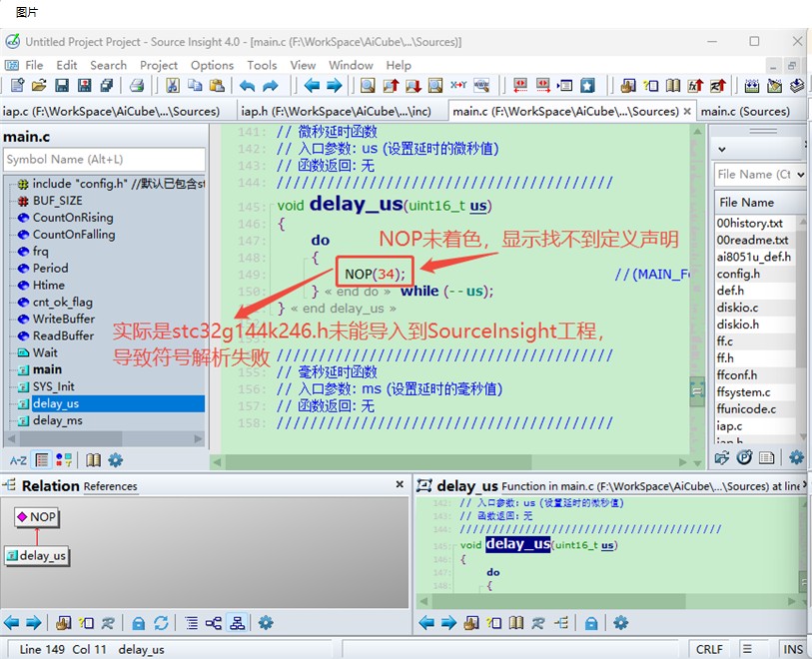Viewport: 812px width, 659px height.
Task: Cut the selection with the scissors icon
Action: coord(173,86)
